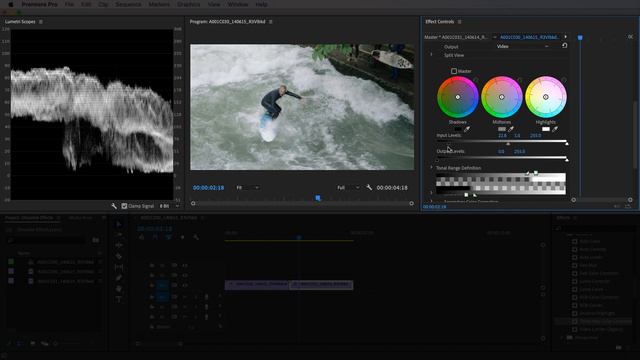640x360 pixels.
Task: Click the Input Levels value 22.6
Action: coord(502,136)
